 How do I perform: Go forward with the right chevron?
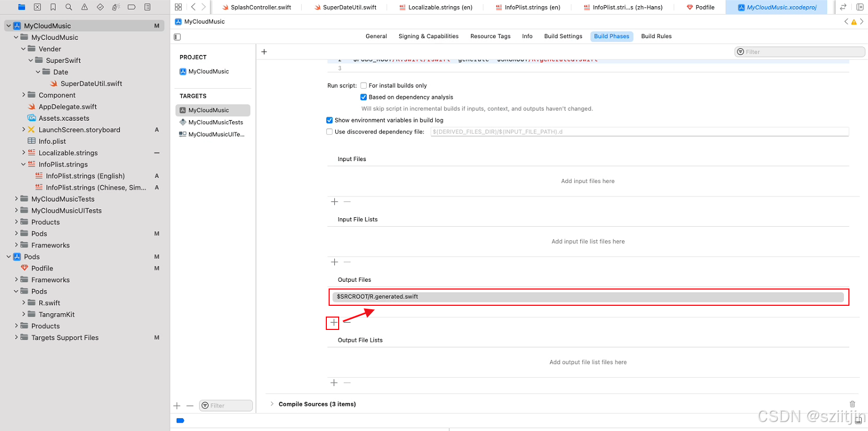(204, 7)
